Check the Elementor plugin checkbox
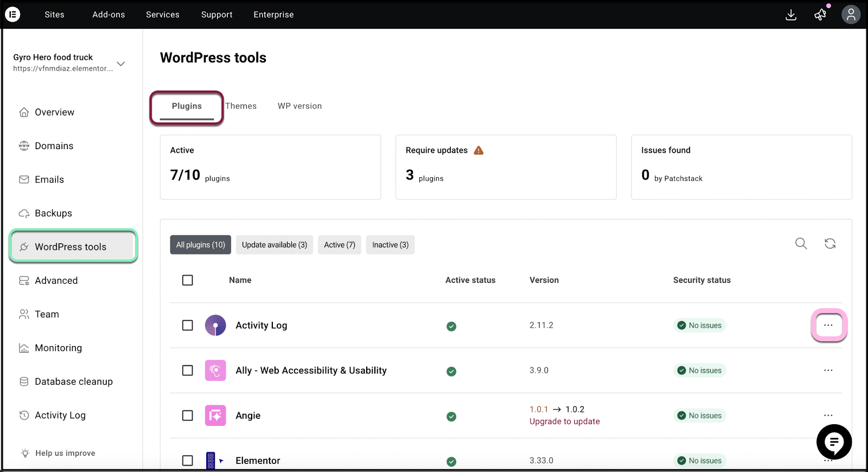Image resolution: width=868 pixels, height=472 pixels. [188, 460]
